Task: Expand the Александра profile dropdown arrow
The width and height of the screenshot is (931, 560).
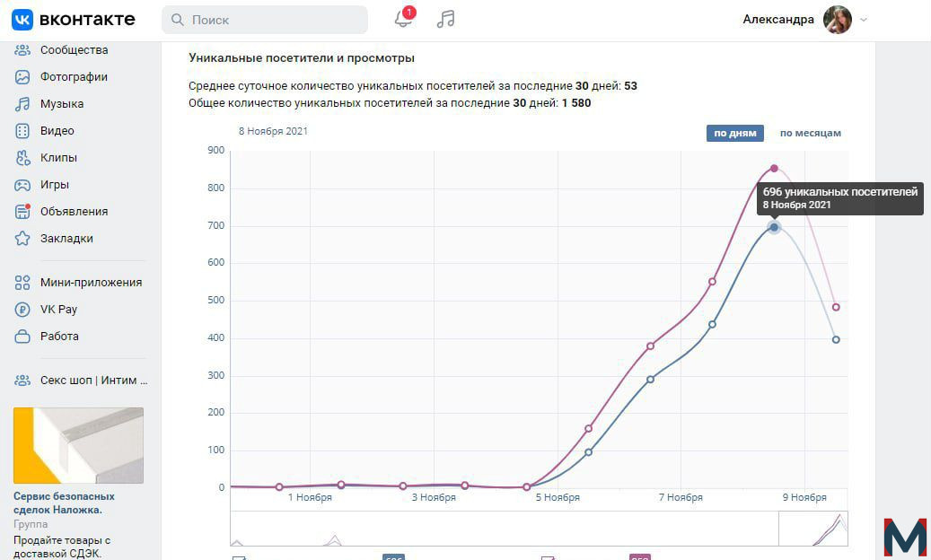Action: click(864, 20)
